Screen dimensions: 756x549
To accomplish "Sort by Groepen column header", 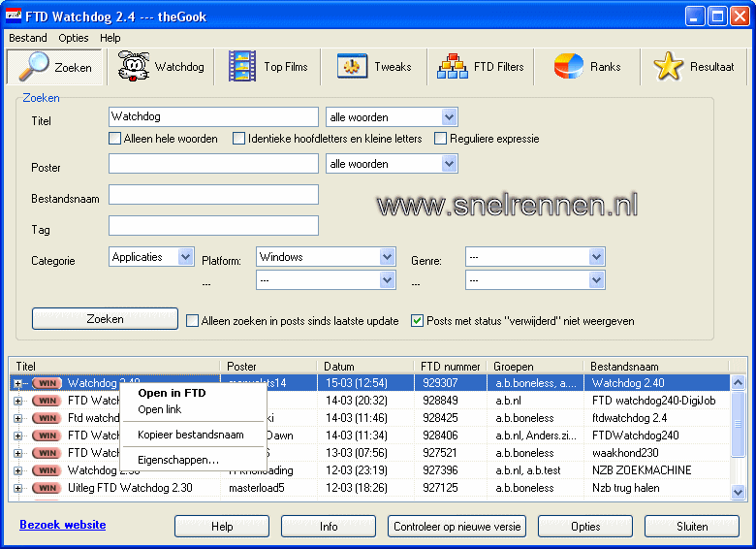I will tap(535, 366).
